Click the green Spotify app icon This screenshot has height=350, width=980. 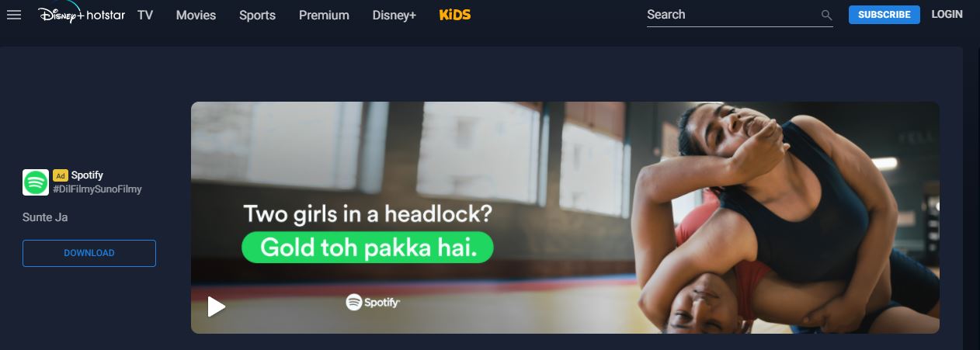(36, 182)
